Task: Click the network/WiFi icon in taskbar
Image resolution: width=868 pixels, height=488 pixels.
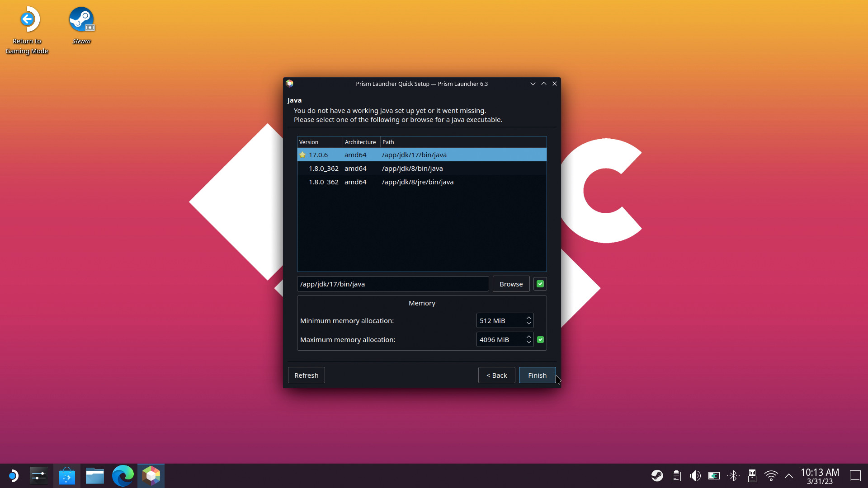Action: [771, 476]
